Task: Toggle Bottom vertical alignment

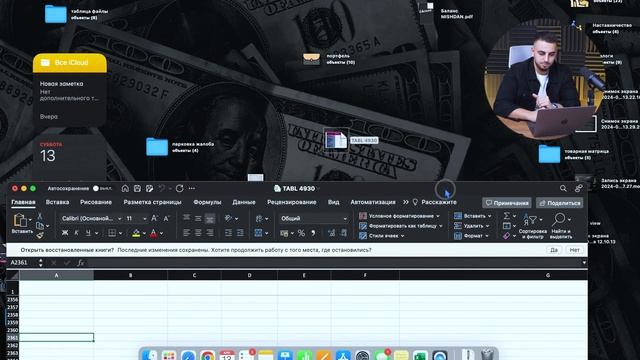Action: point(210,218)
